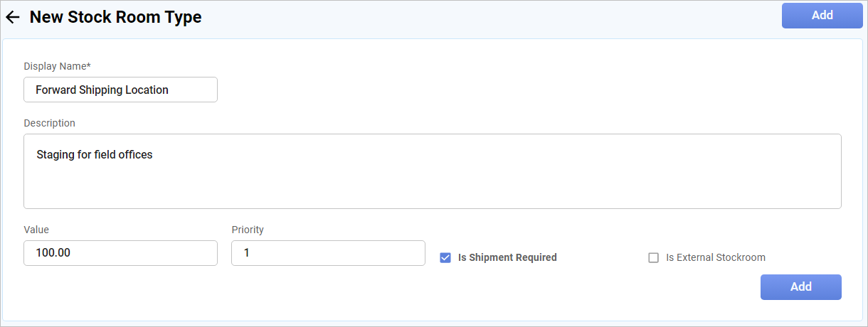
Task: Click the Priority label
Action: (x=248, y=230)
